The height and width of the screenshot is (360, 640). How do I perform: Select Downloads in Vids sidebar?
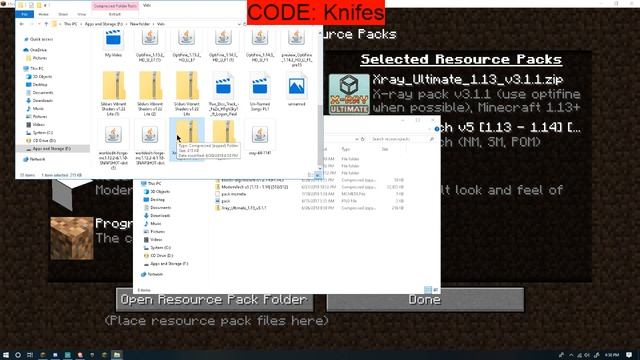coord(42,100)
